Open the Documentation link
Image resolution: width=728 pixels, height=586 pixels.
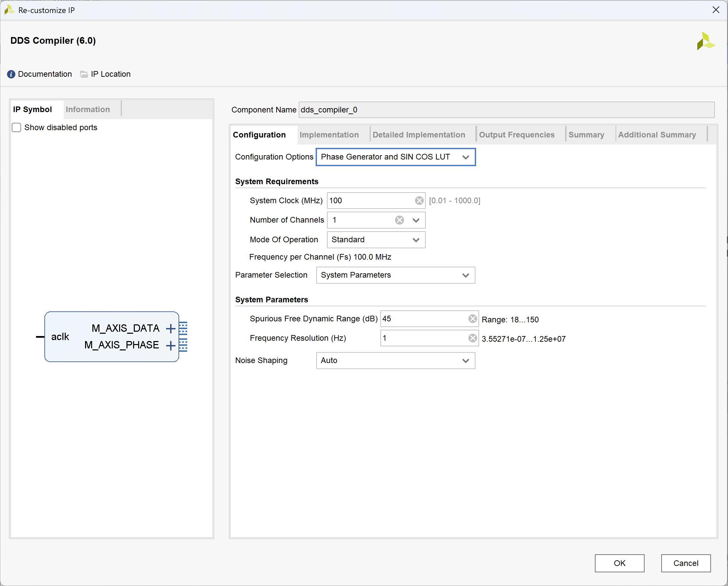pyautogui.click(x=45, y=74)
